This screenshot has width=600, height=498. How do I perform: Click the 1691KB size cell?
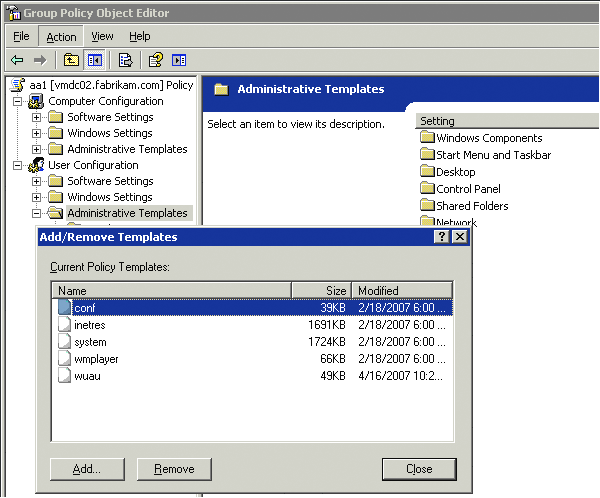pyautogui.click(x=326, y=325)
